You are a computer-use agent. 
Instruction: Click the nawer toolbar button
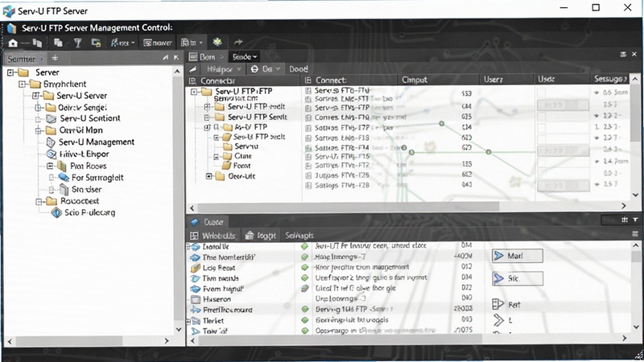tap(158, 43)
